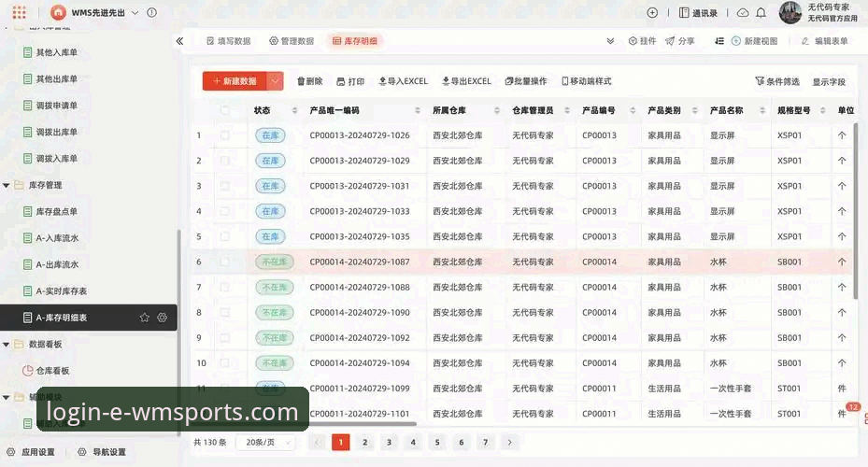Check the checkbox for row 4

tap(225, 211)
